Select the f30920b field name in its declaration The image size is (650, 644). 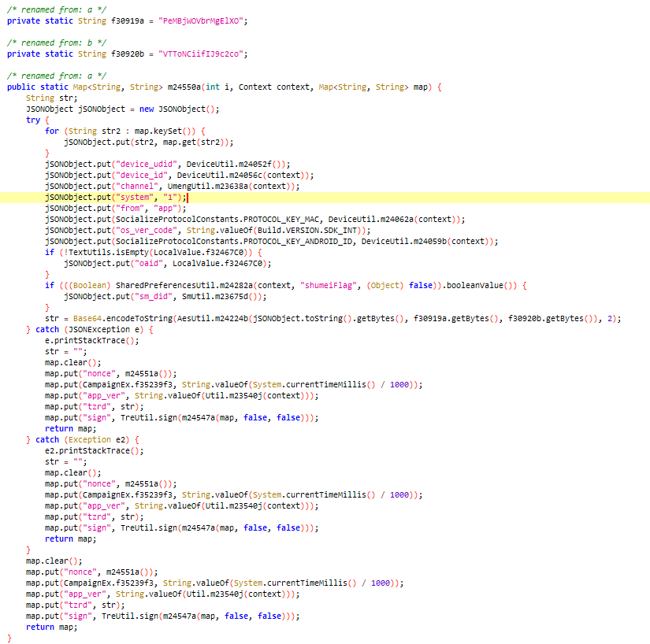point(128,54)
